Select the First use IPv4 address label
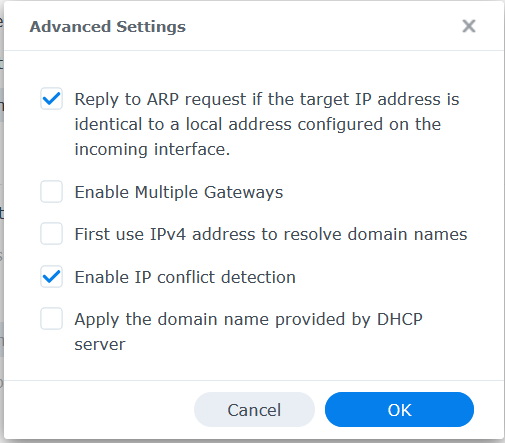 [271, 234]
